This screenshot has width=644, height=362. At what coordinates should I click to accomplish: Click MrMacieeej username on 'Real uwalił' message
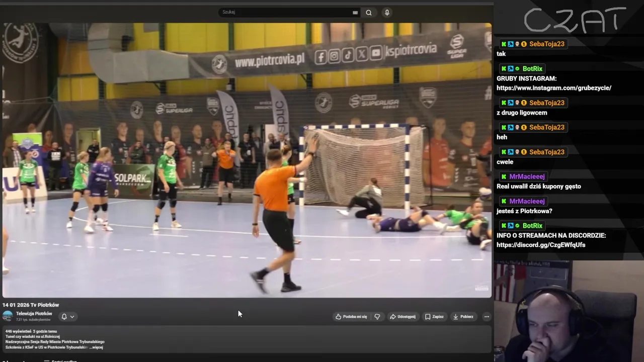(527, 176)
